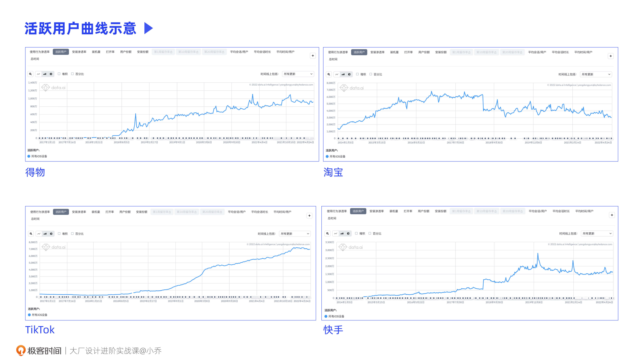The image size is (642, 364).
Task: Select 打开率 tab in TikTok panel
Action: (110, 212)
